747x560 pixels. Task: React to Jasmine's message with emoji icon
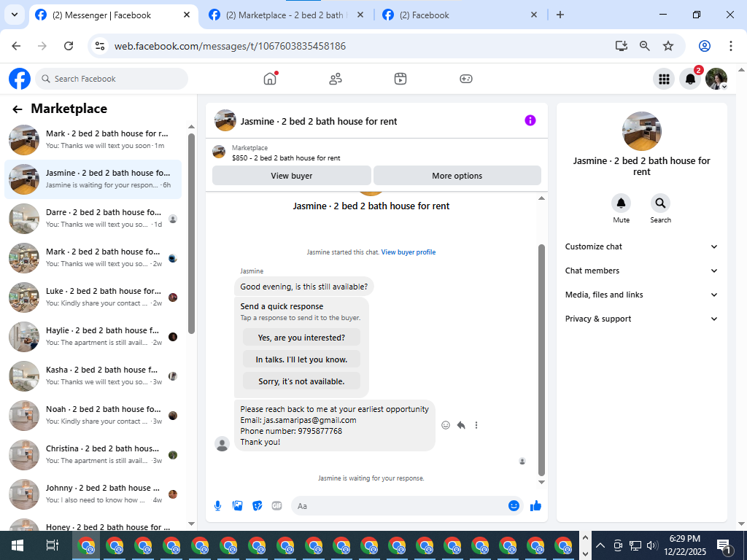pos(446,425)
